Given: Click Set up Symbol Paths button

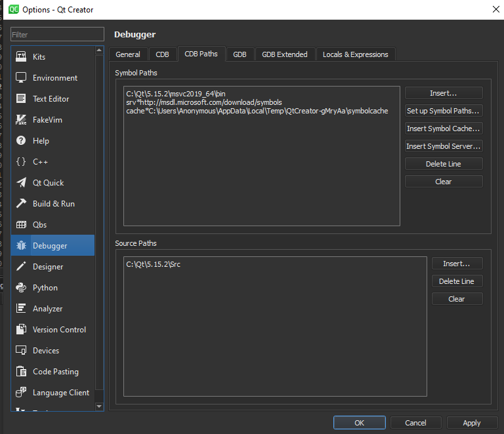Looking at the screenshot, I should 444,111.
